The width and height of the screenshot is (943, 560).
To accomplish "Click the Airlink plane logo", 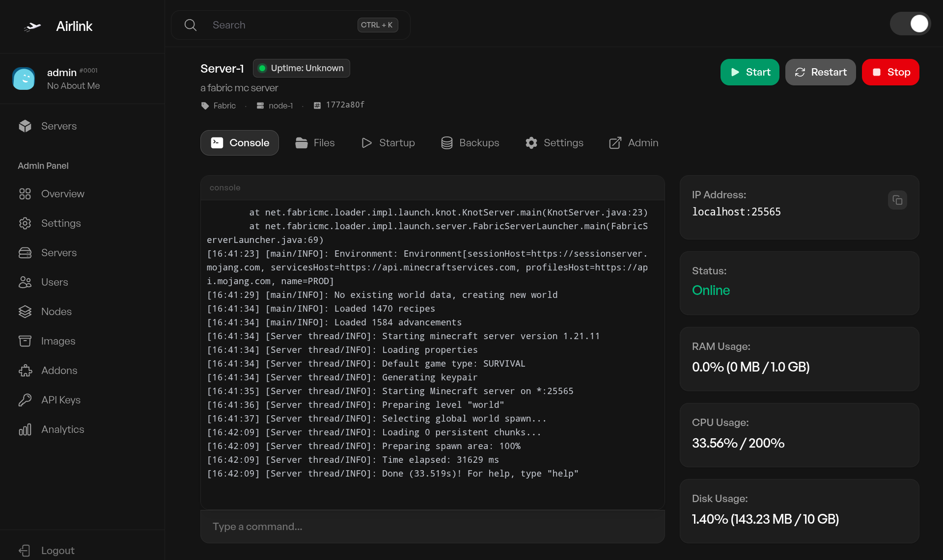I will 32,27.
